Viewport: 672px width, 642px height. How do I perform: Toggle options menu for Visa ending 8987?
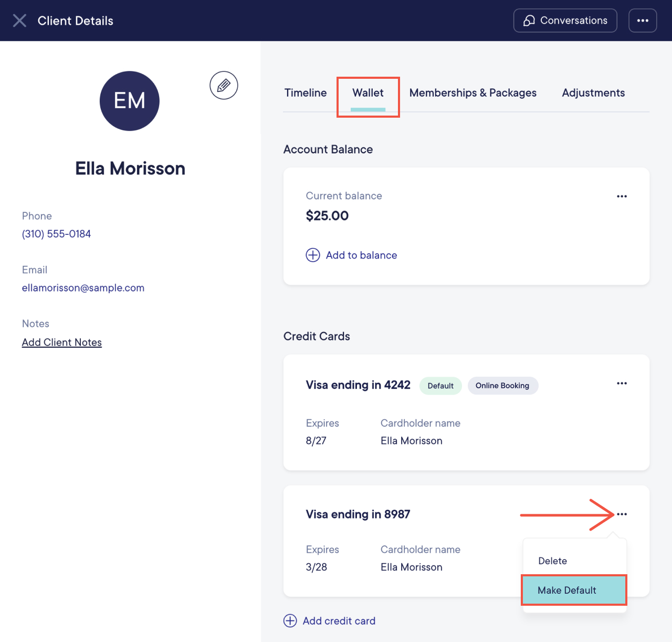coord(622,514)
